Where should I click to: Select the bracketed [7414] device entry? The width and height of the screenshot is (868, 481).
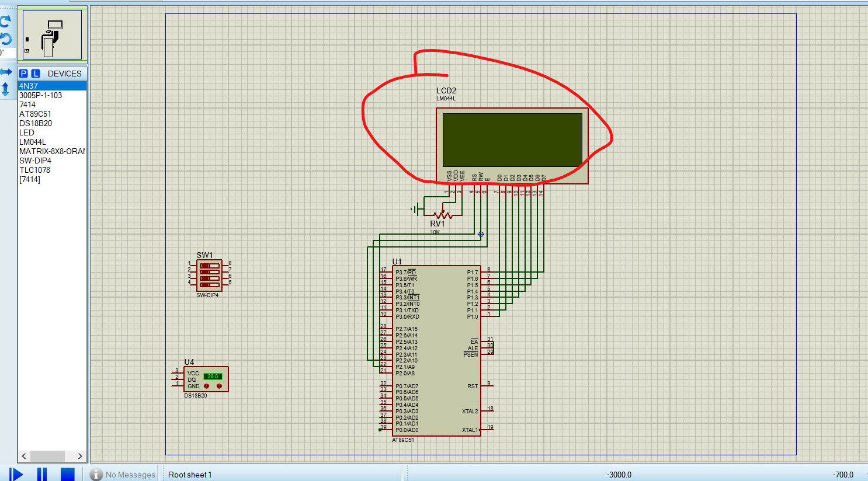52,179
